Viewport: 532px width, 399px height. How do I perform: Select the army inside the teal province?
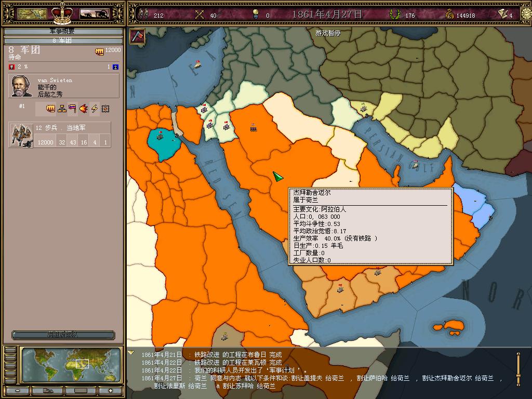(160, 137)
